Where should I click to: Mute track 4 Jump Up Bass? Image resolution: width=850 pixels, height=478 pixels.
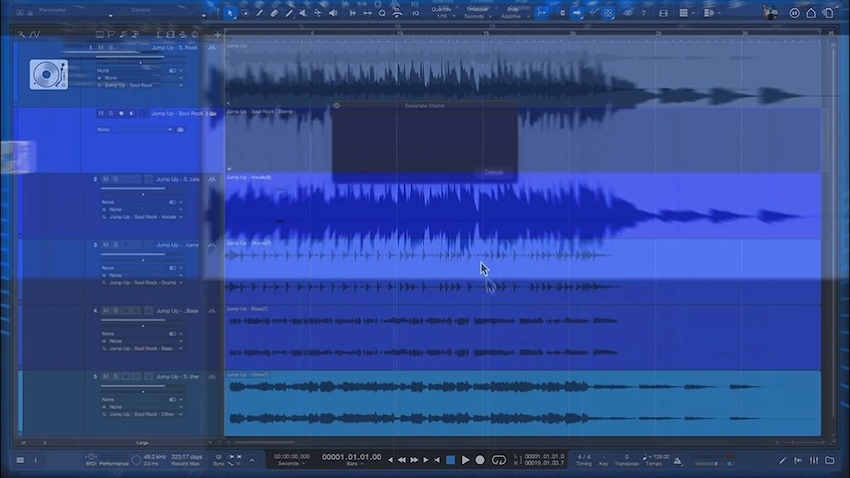tap(105, 311)
